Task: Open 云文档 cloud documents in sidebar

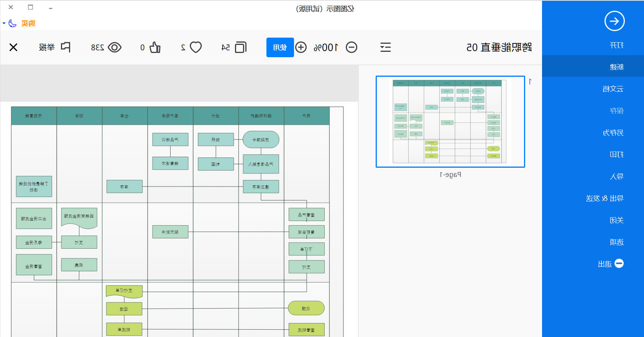Action: (613, 89)
